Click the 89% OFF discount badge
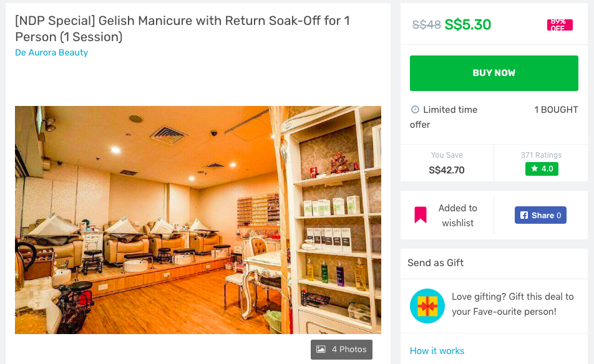The height and width of the screenshot is (364, 594). [x=558, y=25]
